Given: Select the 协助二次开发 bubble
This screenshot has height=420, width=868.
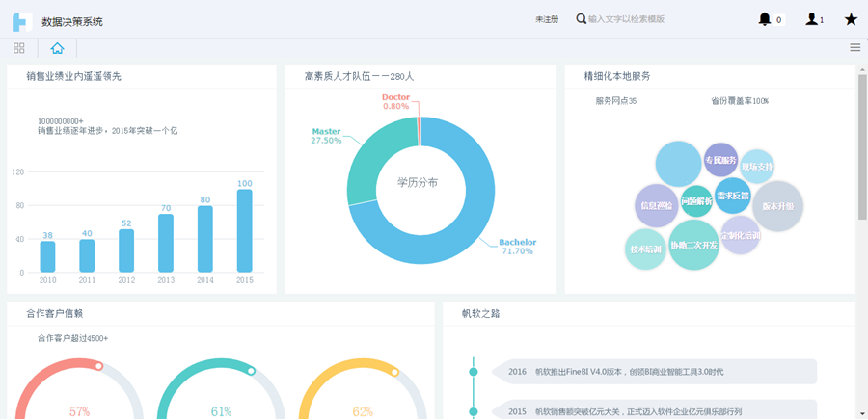Looking at the screenshot, I should 693,245.
